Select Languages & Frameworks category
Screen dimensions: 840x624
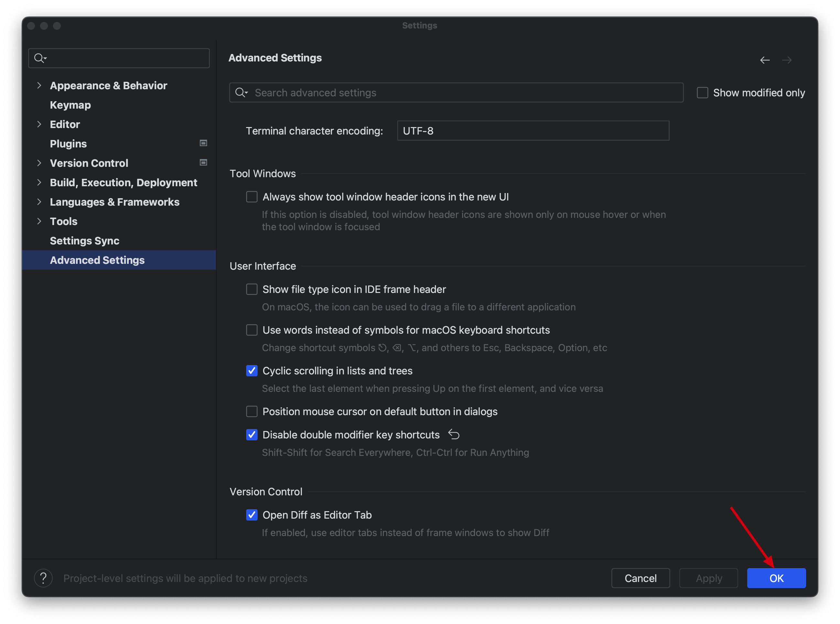click(115, 202)
